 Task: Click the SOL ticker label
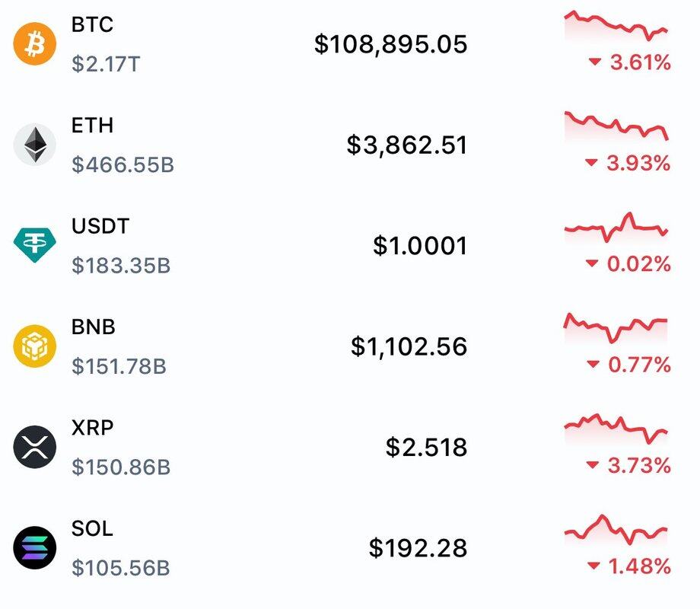(92, 528)
